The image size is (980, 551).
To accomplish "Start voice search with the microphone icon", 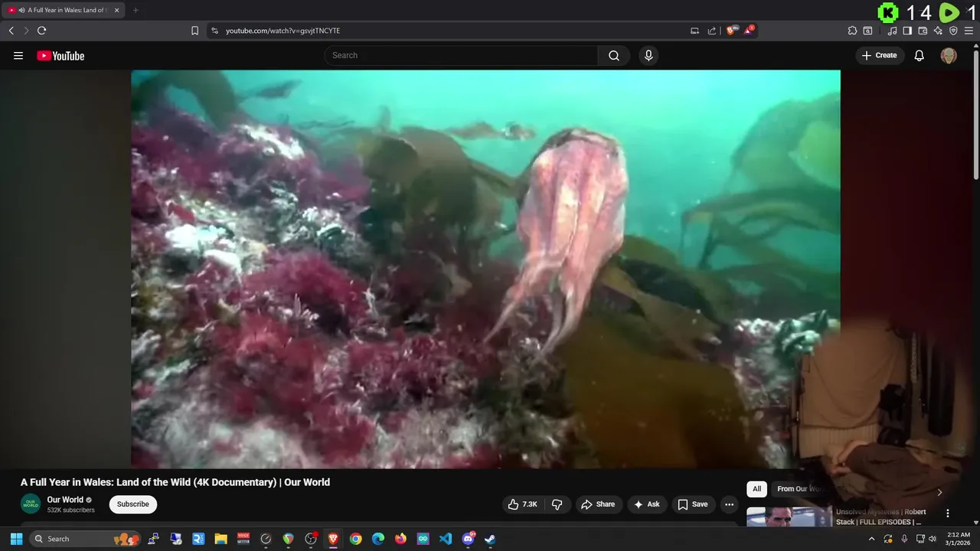I will pyautogui.click(x=648, y=55).
